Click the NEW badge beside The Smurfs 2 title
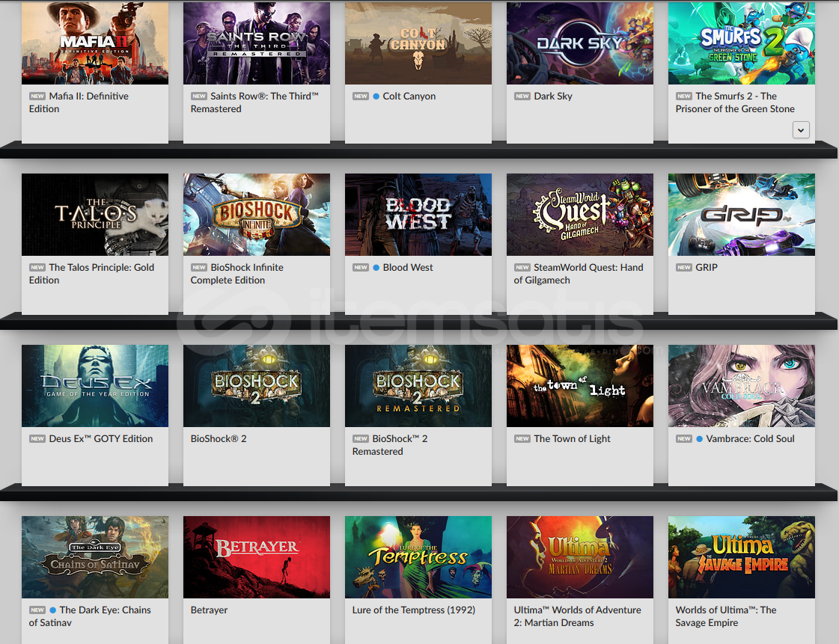The height and width of the screenshot is (644, 839). pos(684,96)
